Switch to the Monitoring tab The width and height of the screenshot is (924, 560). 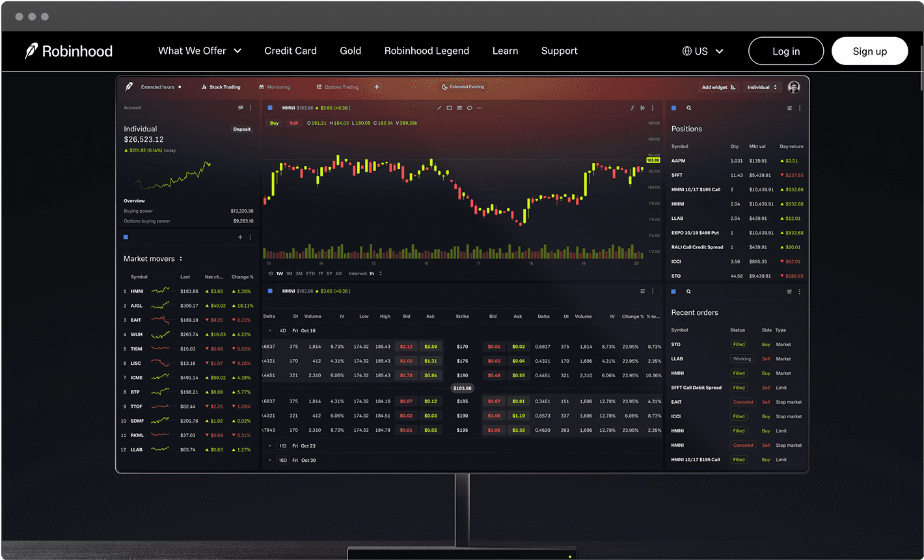(x=275, y=87)
